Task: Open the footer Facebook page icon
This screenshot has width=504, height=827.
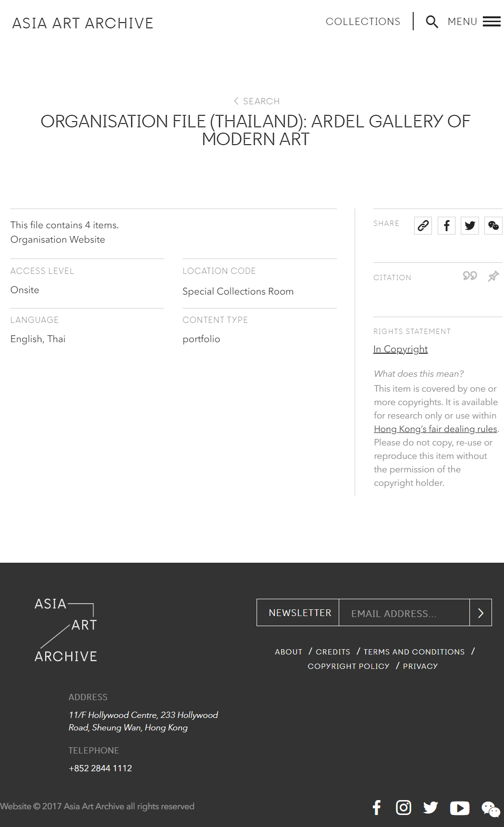Action: 377,808
